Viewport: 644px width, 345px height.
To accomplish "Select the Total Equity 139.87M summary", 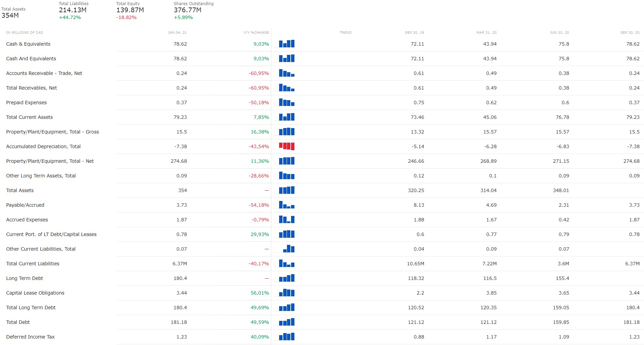I will pyautogui.click(x=130, y=10).
